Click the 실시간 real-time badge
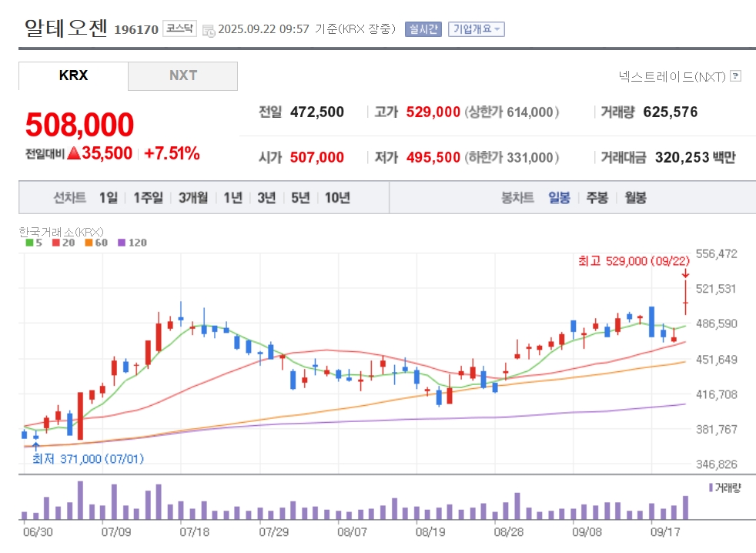The width and height of the screenshot is (756, 553). click(x=423, y=29)
